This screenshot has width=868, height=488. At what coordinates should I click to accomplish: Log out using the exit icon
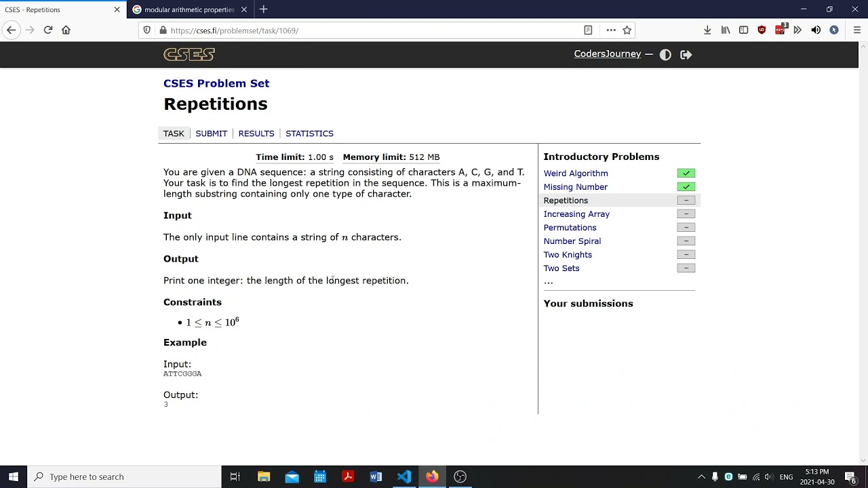click(x=686, y=55)
